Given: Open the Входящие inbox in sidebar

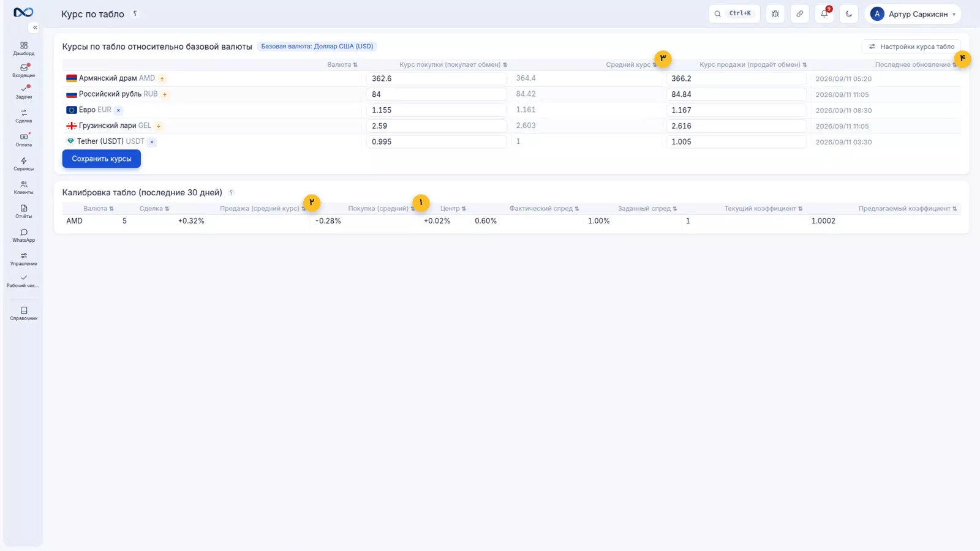Looking at the screenshot, I should coord(23,71).
